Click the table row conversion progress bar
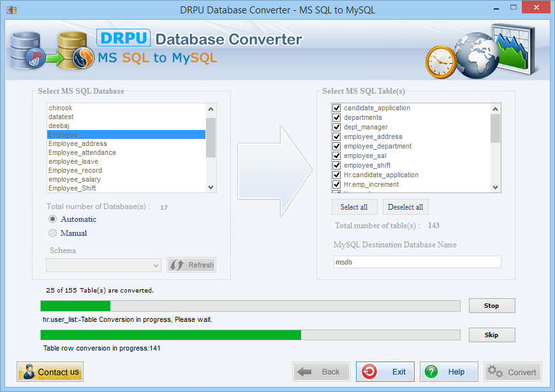555x392 pixels. (251, 335)
